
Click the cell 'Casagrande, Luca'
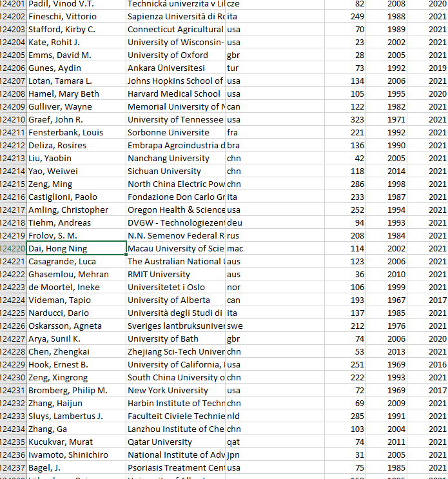point(76,261)
